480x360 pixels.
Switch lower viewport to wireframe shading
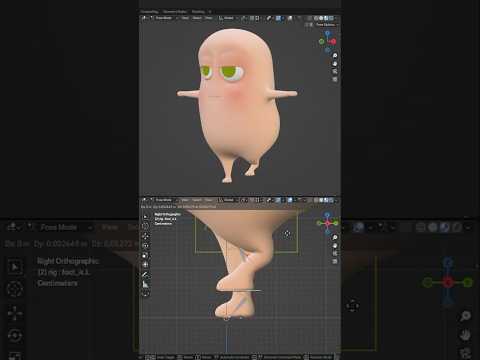316,200
